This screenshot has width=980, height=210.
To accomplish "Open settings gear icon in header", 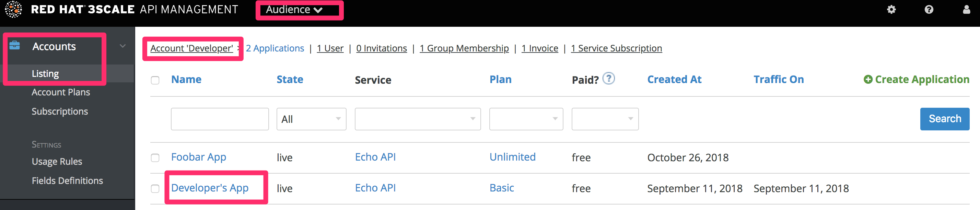I will 891,10.
